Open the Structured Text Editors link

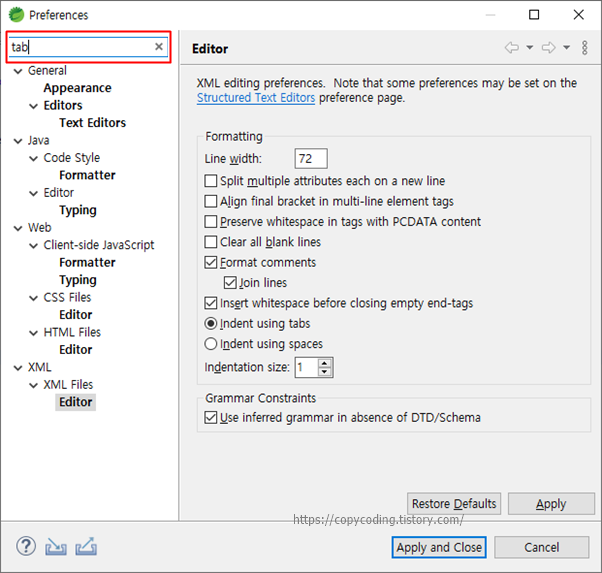coord(256,98)
